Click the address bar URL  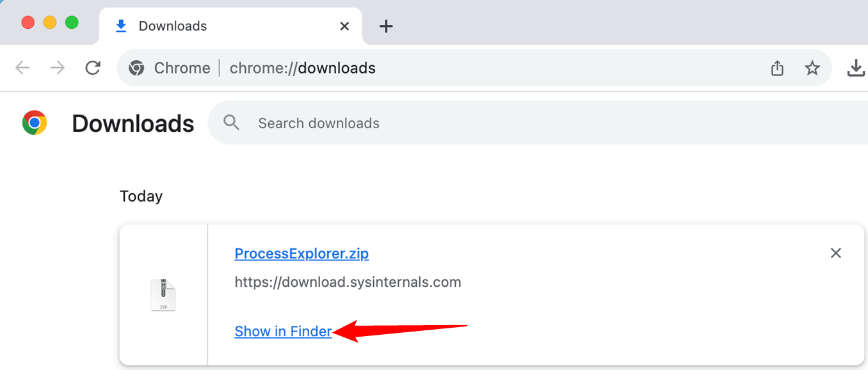click(x=302, y=67)
